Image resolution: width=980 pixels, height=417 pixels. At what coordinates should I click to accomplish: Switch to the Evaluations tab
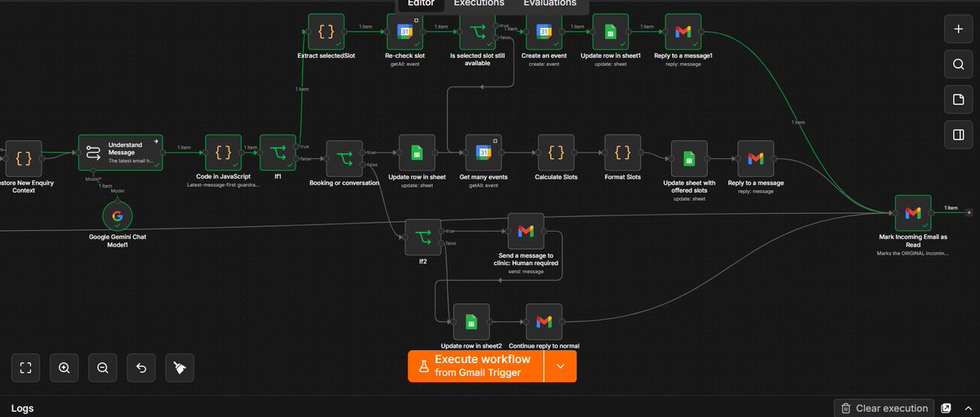(550, 4)
